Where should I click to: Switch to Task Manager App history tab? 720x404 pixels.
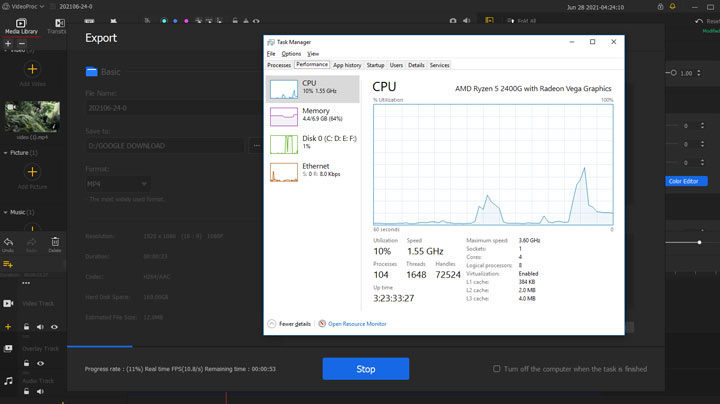(x=347, y=65)
